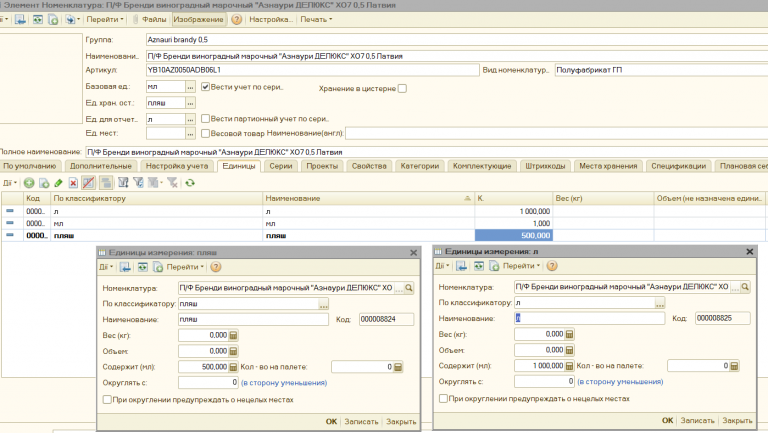Open the calculator for Содержит (мл) in the л dialog
Viewport: 768px width, 433px height.
pos(569,366)
